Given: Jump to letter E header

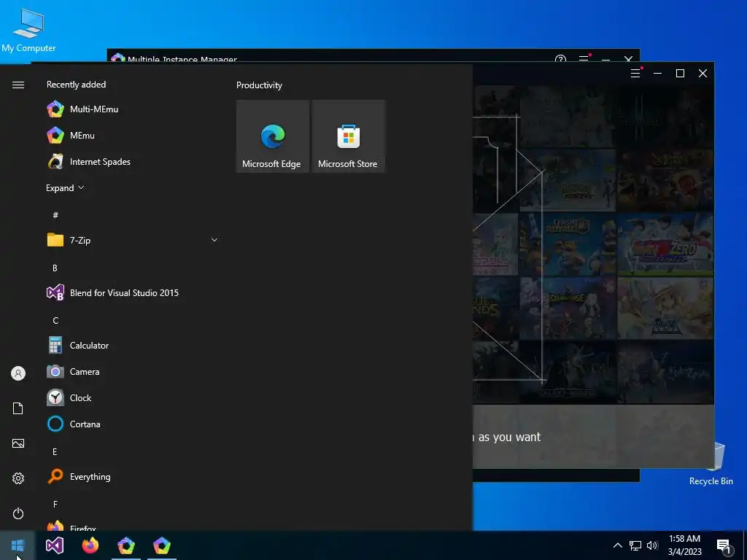Looking at the screenshot, I should point(55,452).
